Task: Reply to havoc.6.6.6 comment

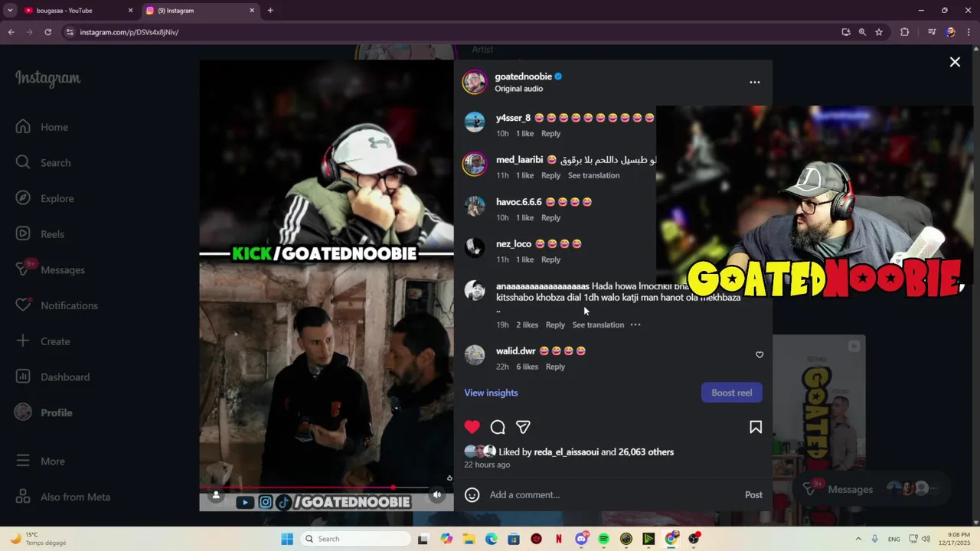Action: pyautogui.click(x=550, y=218)
